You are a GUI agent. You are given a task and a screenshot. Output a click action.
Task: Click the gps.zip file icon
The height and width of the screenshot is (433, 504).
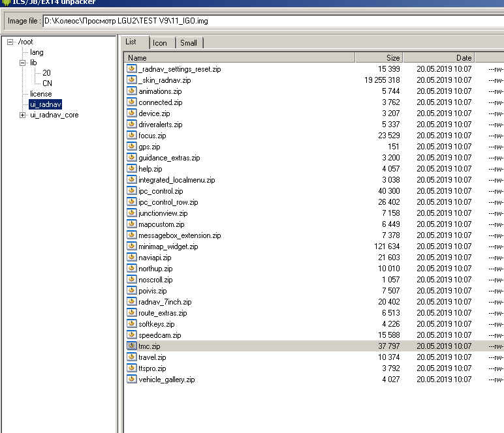click(131, 146)
